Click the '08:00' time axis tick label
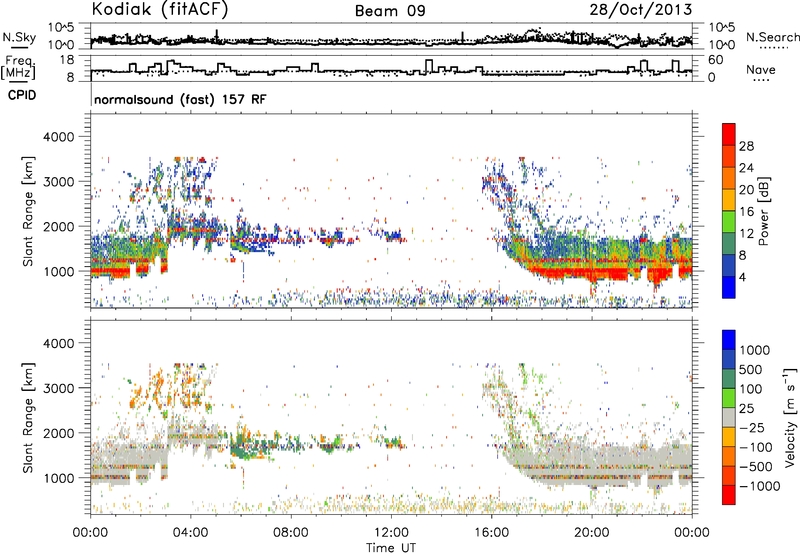The width and height of the screenshot is (800, 554). (291, 533)
